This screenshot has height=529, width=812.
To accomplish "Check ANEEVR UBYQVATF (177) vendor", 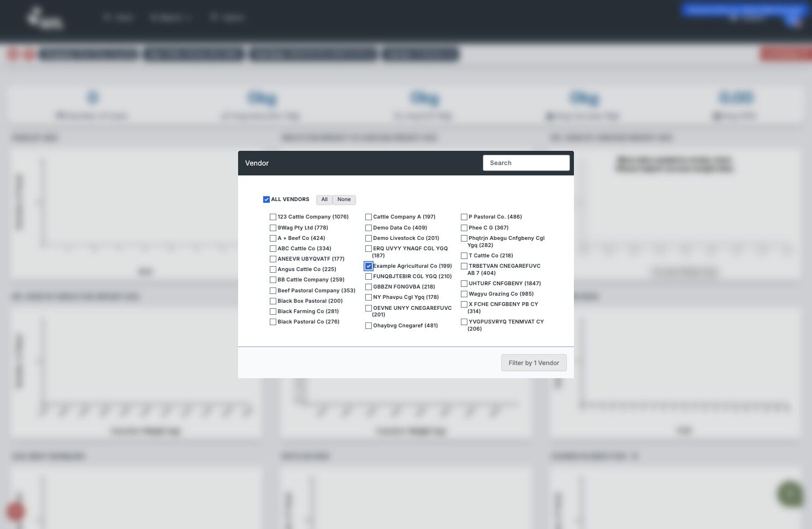I will click(x=273, y=259).
